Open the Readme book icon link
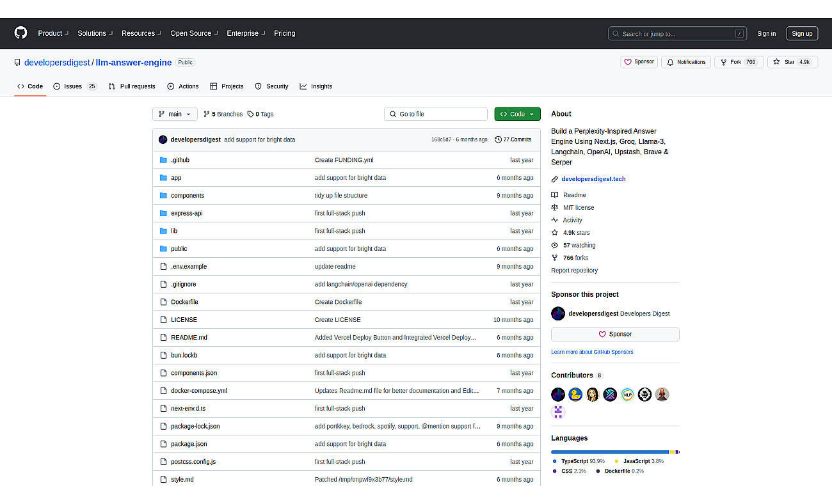The image size is (832, 504). point(555,195)
